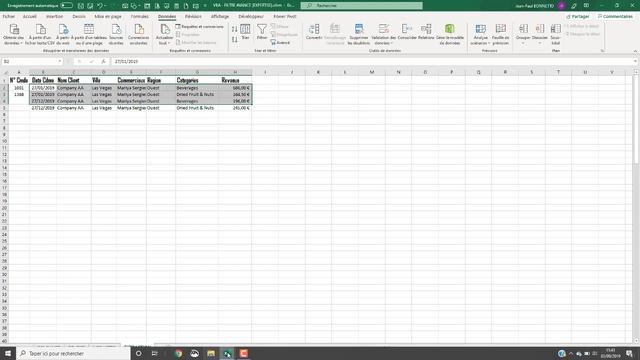This screenshot has height=360, width=640.
Task: Switch to the Formules tab
Action: [x=140, y=16]
